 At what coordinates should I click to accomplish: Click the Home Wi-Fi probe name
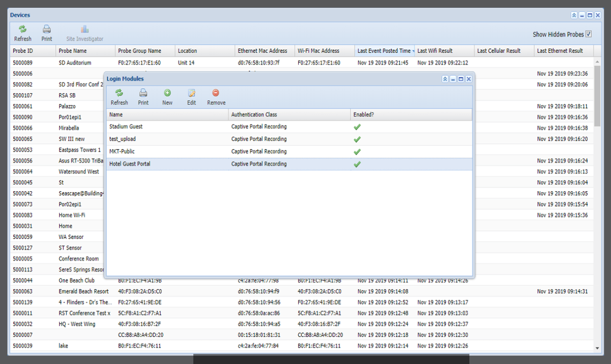[x=72, y=215]
